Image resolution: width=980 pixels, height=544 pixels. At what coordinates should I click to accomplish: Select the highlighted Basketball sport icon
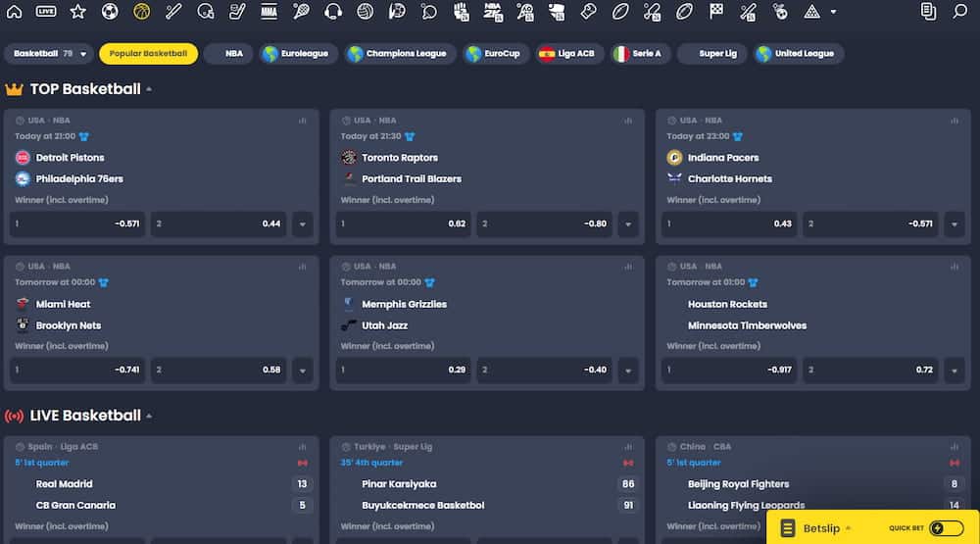coord(142,11)
